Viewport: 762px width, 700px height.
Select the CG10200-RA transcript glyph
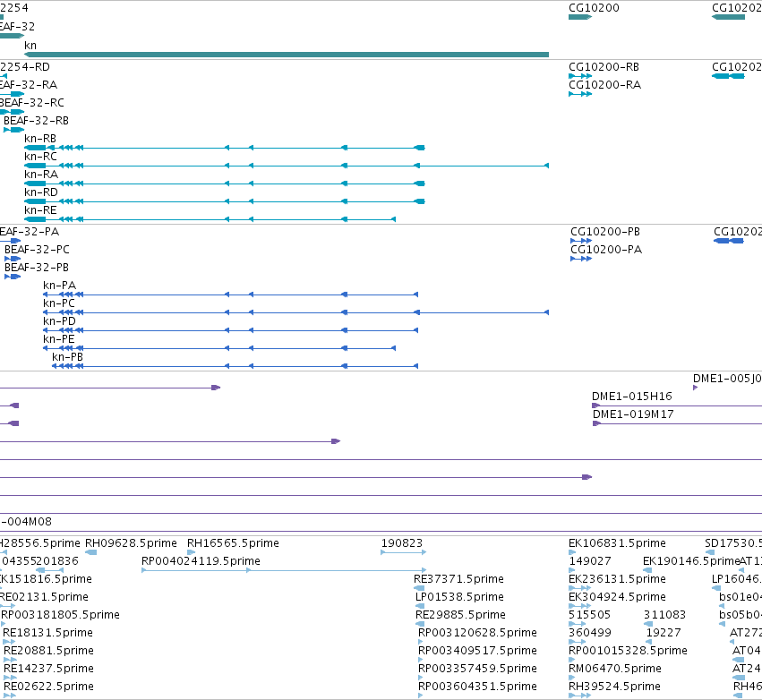[580, 94]
